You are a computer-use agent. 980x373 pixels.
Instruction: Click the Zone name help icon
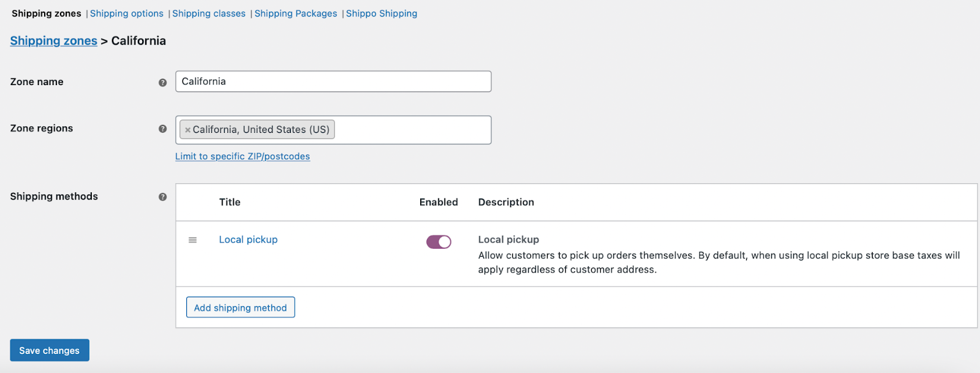click(x=162, y=83)
